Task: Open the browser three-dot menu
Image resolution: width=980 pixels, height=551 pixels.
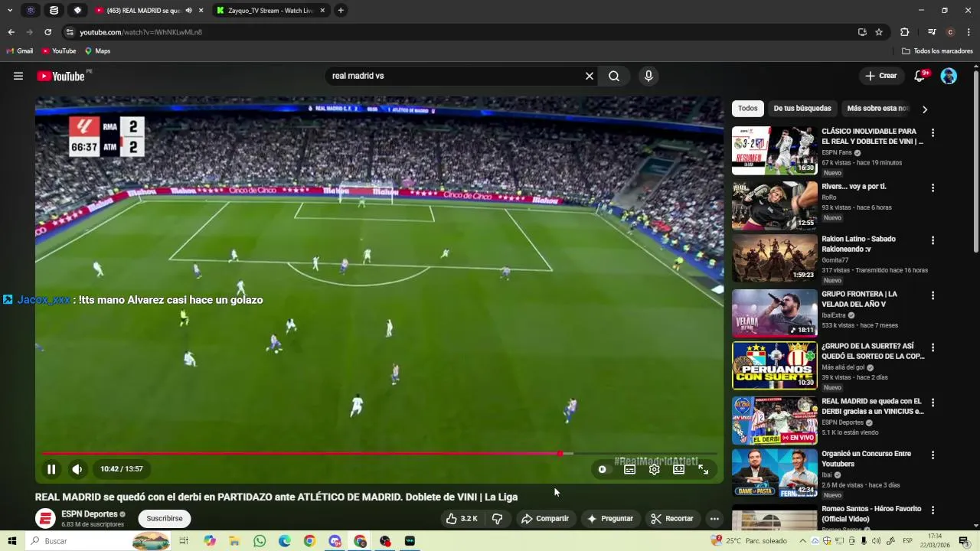Action: pos(969,32)
